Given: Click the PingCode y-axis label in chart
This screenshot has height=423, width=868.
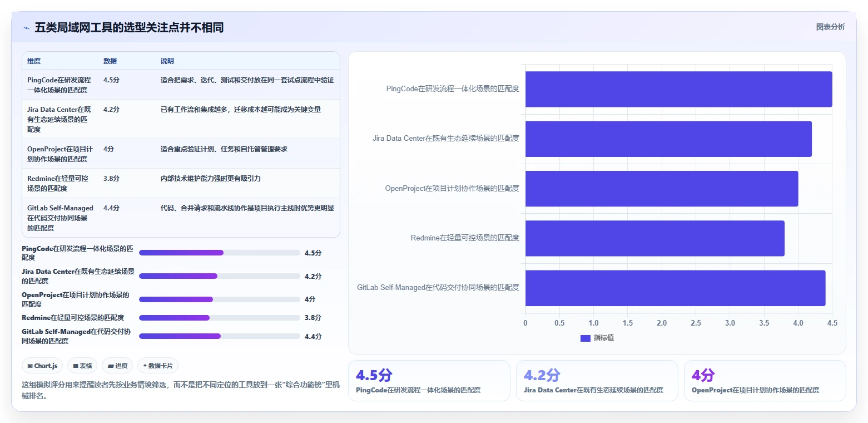Looking at the screenshot, I should point(453,88).
